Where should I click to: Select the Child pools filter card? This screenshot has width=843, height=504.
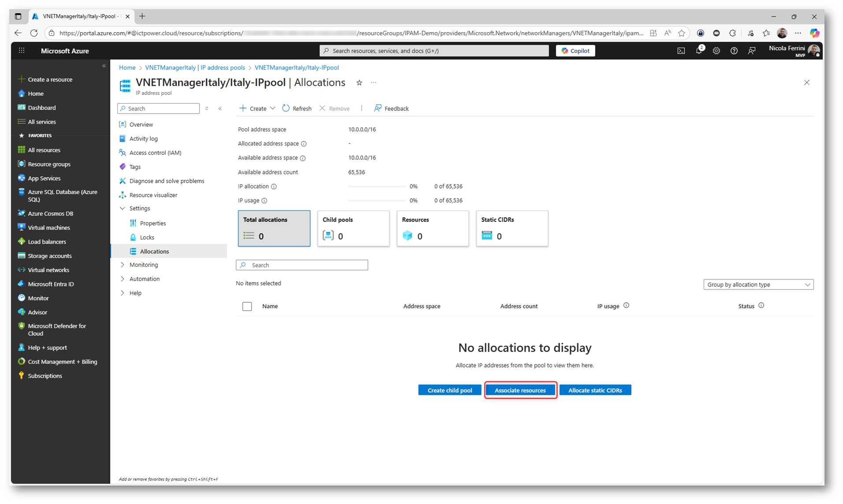pyautogui.click(x=353, y=228)
